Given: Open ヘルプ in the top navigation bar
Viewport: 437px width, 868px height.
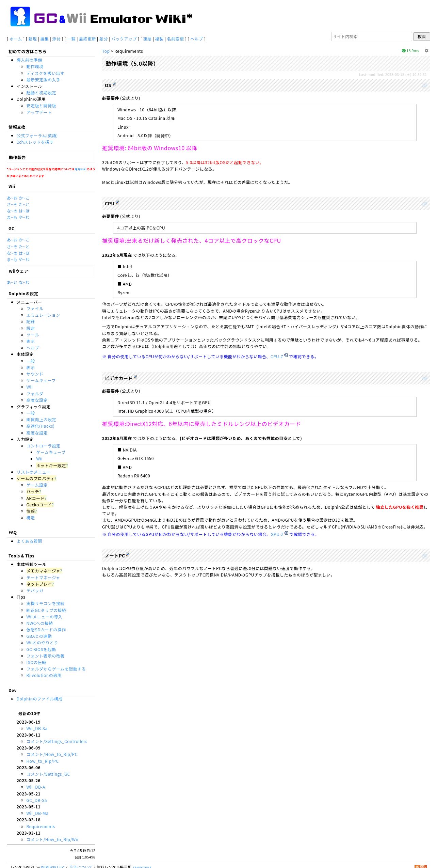Looking at the screenshot, I should [197, 39].
